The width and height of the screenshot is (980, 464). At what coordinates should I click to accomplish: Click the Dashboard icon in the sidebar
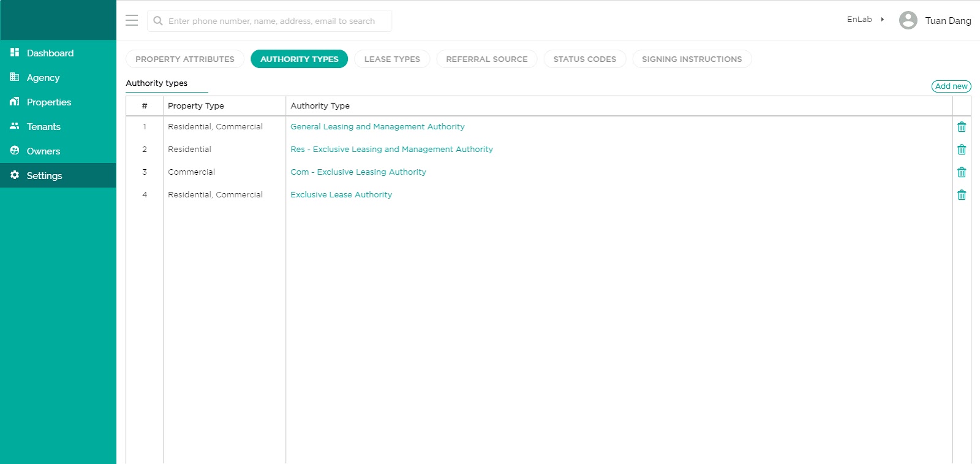15,53
